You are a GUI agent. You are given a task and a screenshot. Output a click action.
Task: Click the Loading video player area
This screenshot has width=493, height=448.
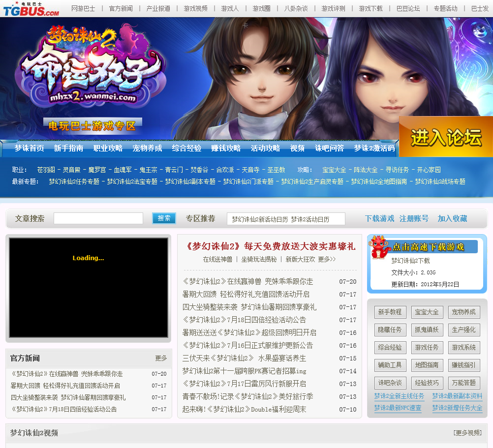coord(89,288)
